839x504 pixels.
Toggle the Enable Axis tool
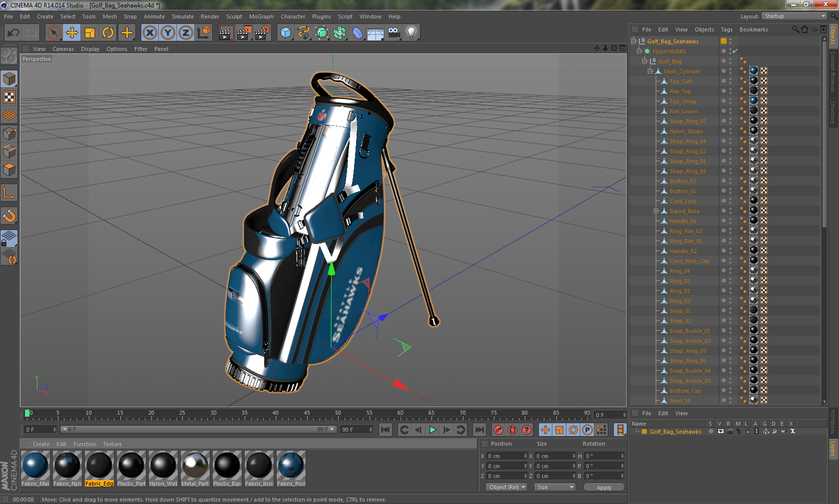(x=9, y=193)
